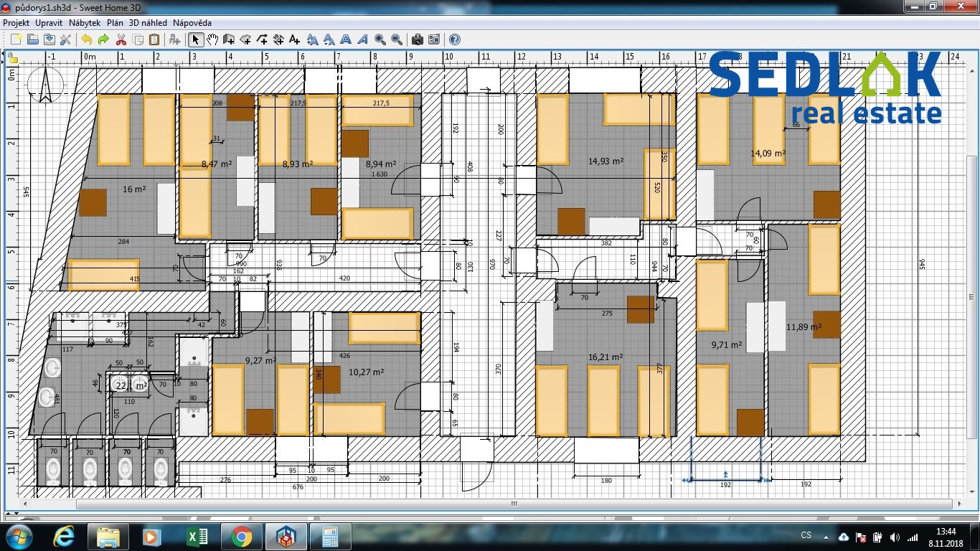
Task: Click the Zoom in magnifier icon
Action: [x=380, y=39]
